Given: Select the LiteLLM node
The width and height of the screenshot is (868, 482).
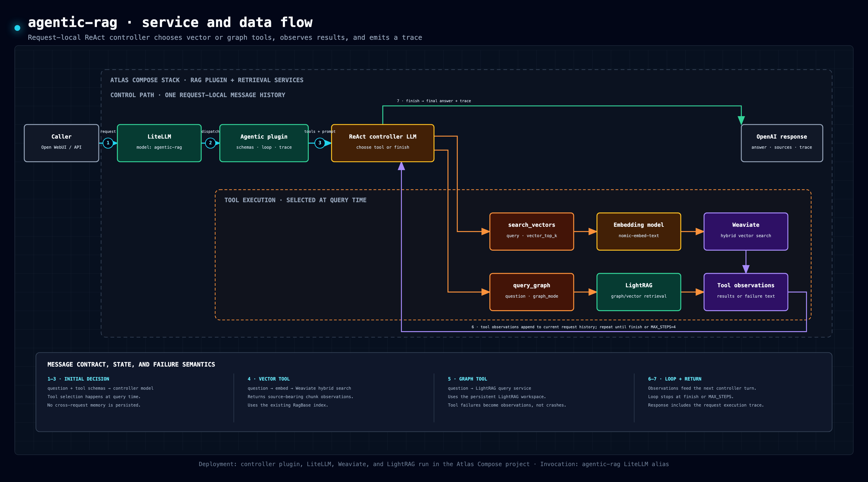Looking at the screenshot, I should (159, 143).
